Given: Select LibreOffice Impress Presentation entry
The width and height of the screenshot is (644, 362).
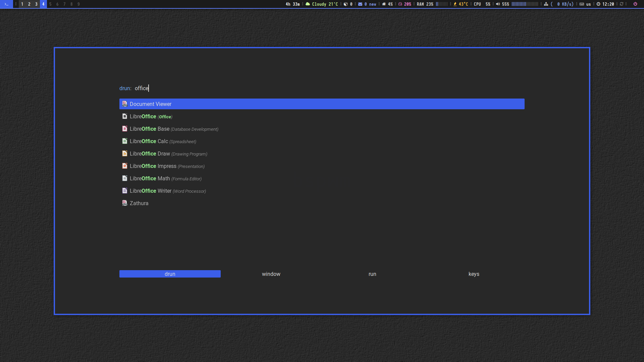Looking at the screenshot, I should tap(322, 166).
